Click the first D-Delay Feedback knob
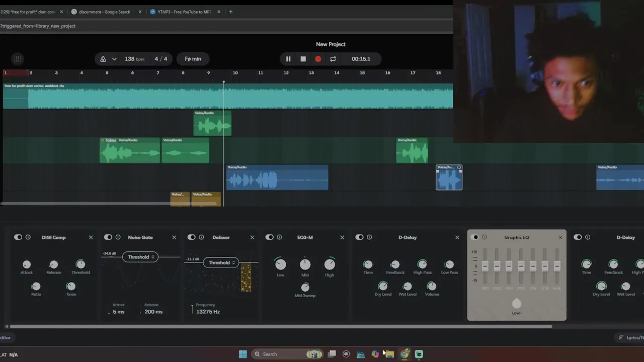 point(395,264)
